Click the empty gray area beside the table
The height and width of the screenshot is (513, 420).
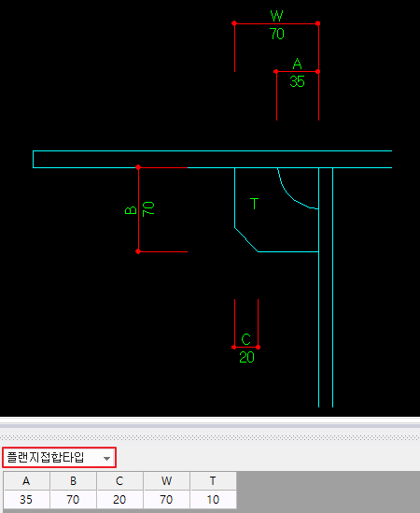tap(328, 490)
